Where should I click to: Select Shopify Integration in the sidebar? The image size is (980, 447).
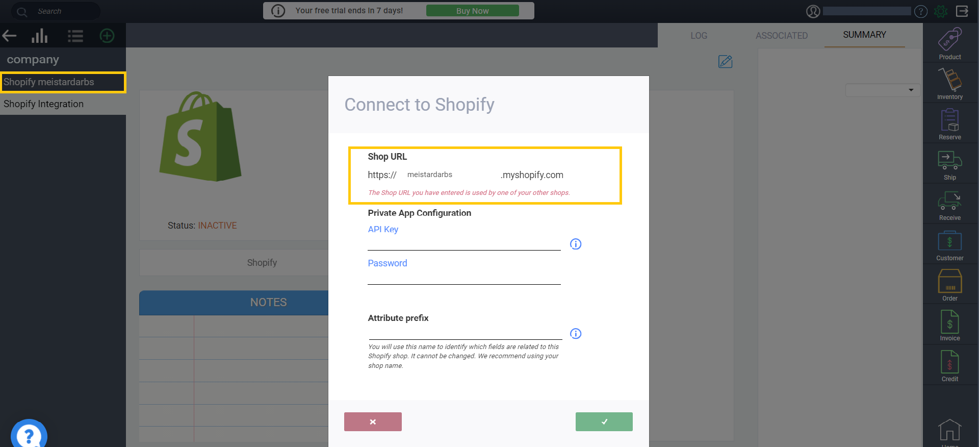63,104
